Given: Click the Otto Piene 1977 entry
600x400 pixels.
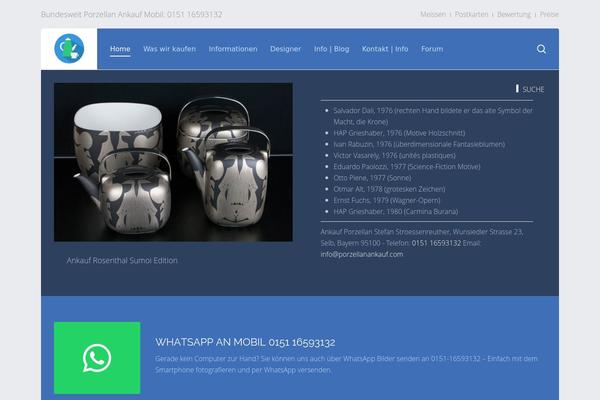Looking at the screenshot, I should coord(372,178).
